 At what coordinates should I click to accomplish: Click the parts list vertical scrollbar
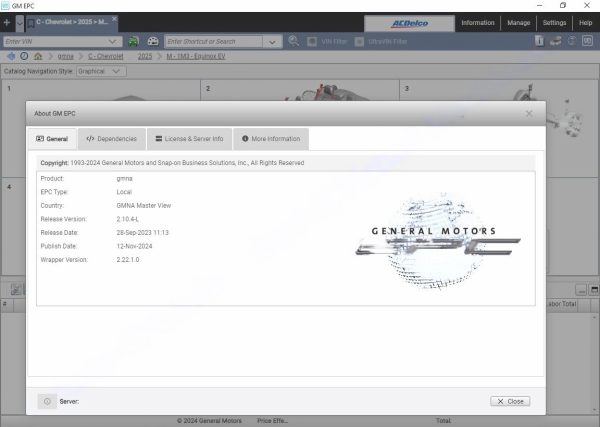point(594,363)
